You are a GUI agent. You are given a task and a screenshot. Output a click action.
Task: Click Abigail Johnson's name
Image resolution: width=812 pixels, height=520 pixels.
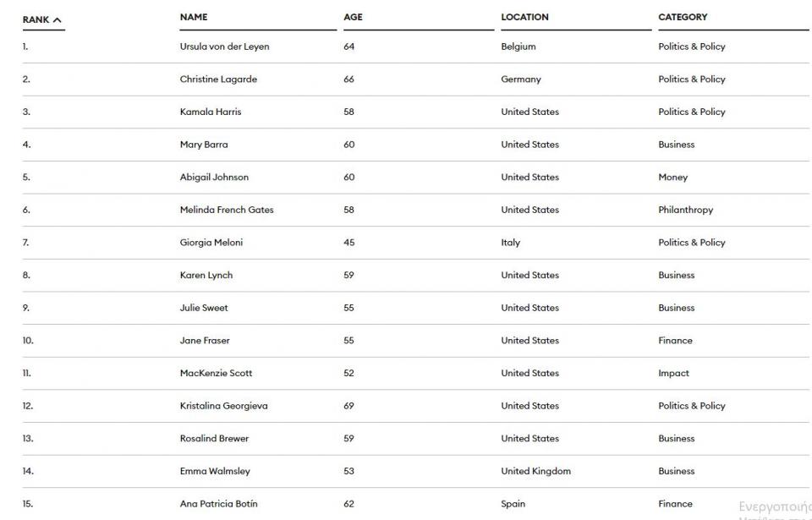pyautogui.click(x=214, y=178)
